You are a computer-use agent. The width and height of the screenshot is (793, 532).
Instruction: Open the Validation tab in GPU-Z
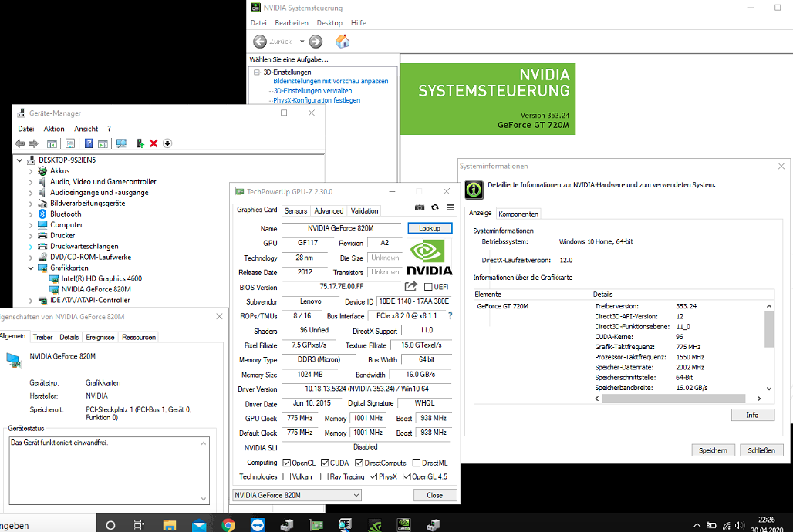[x=365, y=211]
